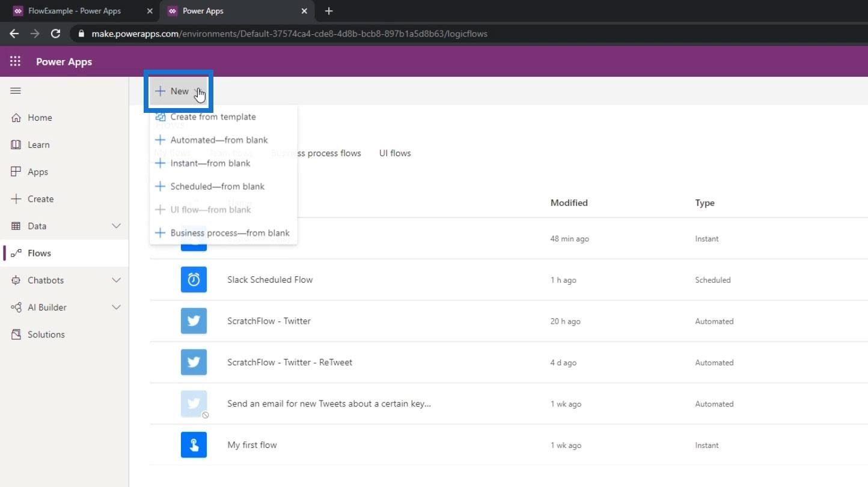Click '20 h ago' modified value
Screen dimensions: 868x487
[x=565, y=322]
